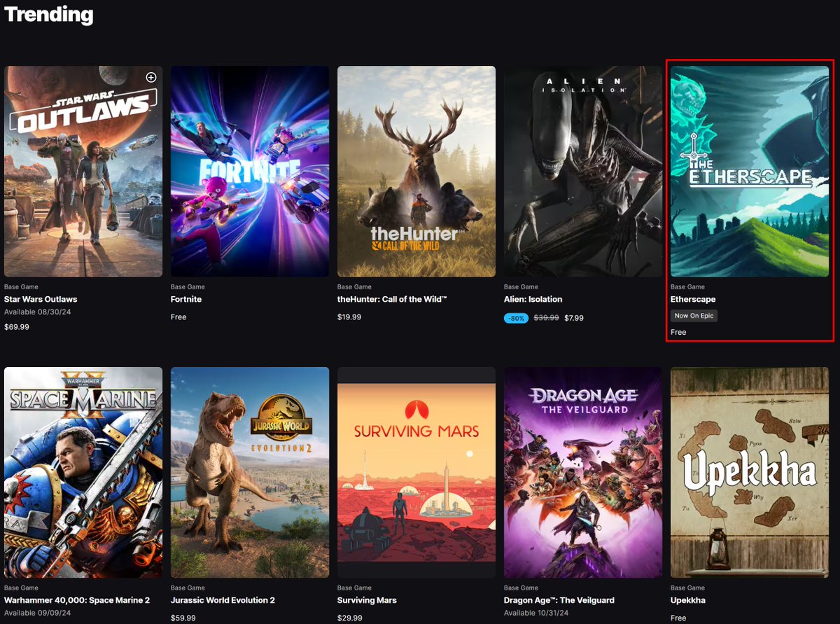Image resolution: width=840 pixels, height=624 pixels.
Task: Open the Fortnite cover art
Action: click(x=250, y=172)
